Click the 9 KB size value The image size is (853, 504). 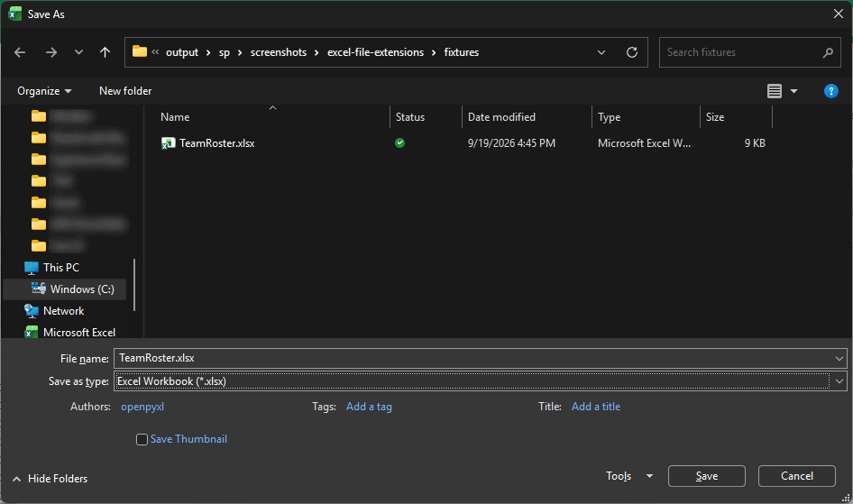[755, 143]
